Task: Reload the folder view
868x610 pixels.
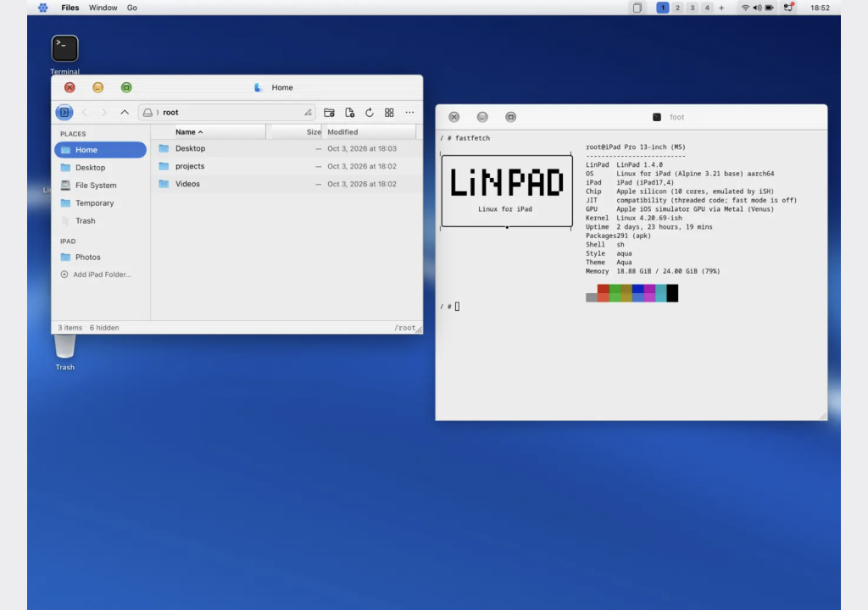Action: (x=370, y=113)
